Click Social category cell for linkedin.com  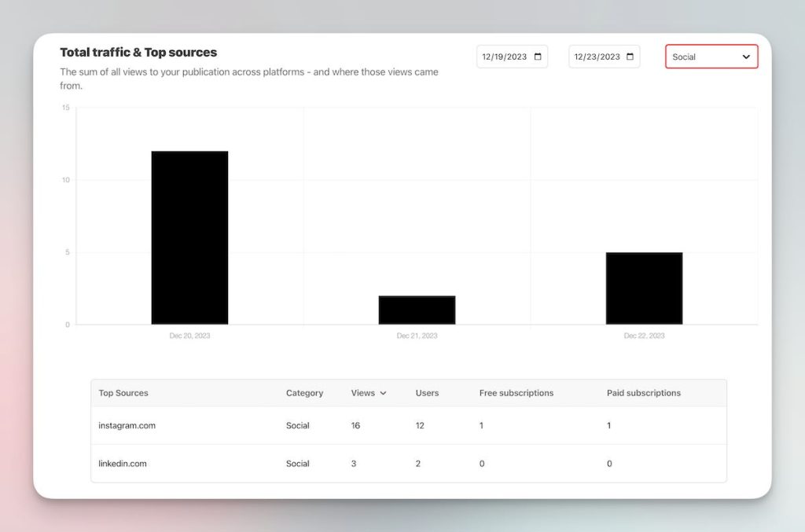point(297,464)
